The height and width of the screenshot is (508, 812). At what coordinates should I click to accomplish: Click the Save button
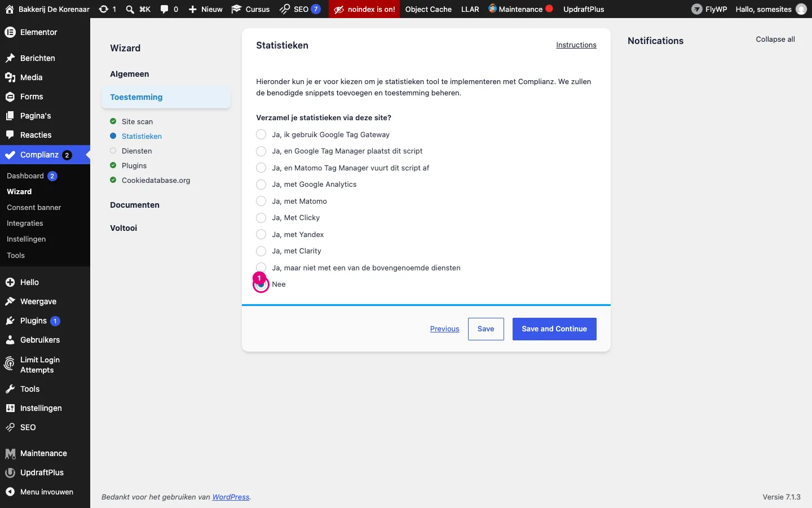[x=486, y=329]
